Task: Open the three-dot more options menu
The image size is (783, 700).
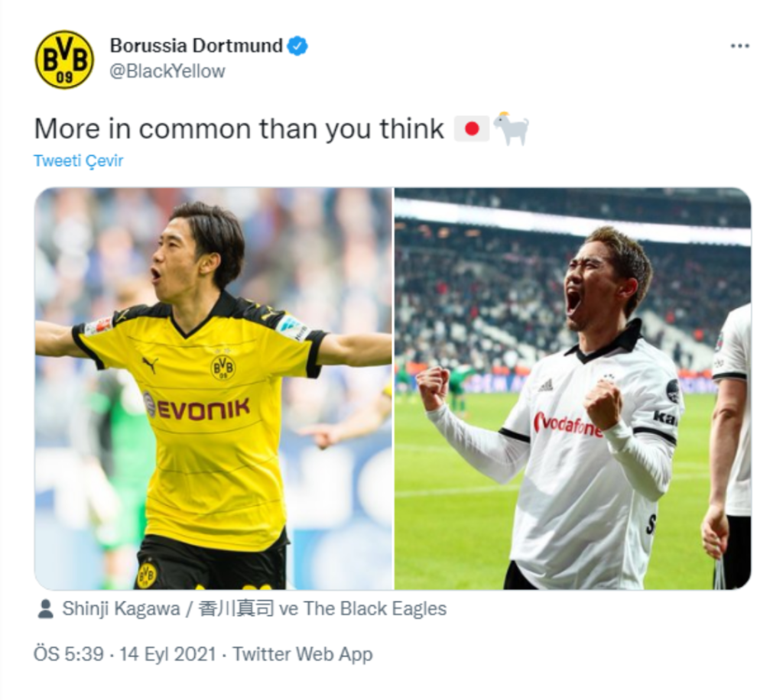Action: coord(739,46)
